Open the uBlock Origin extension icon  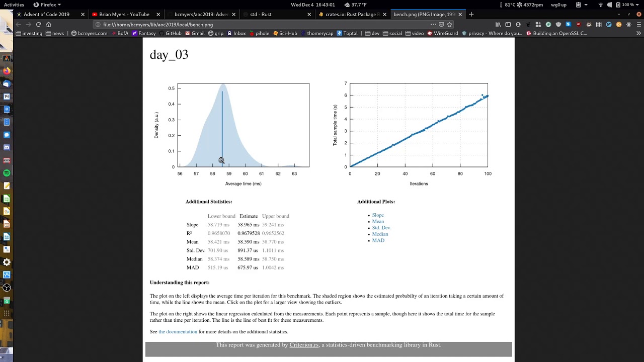pos(579,24)
